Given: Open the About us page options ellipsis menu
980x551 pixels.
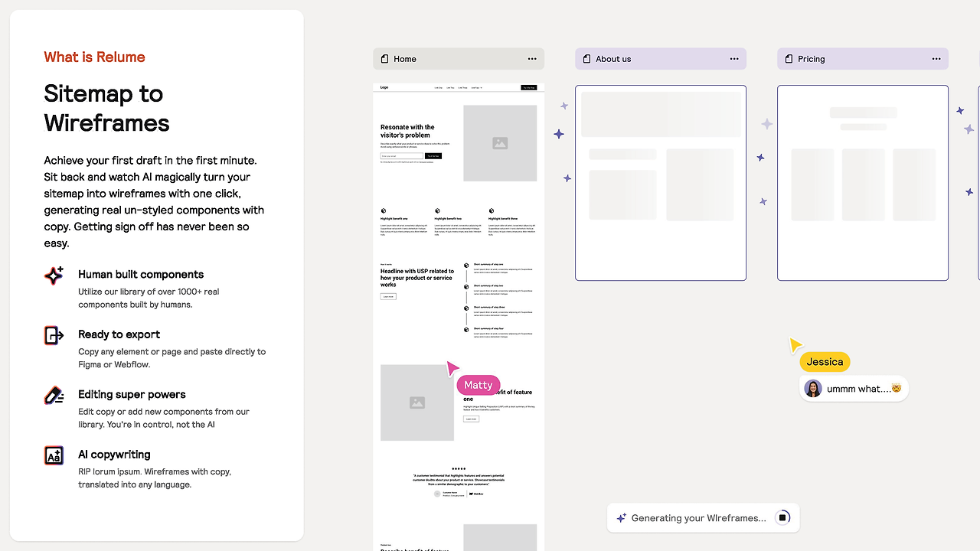Looking at the screenshot, I should [x=734, y=59].
